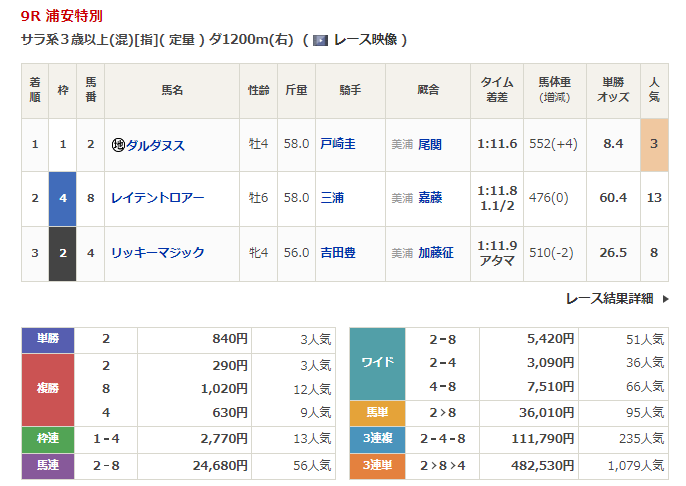686x486 pixels.
Task: Open jockey 戸崎圭 profile
Action: tap(337, 144)
